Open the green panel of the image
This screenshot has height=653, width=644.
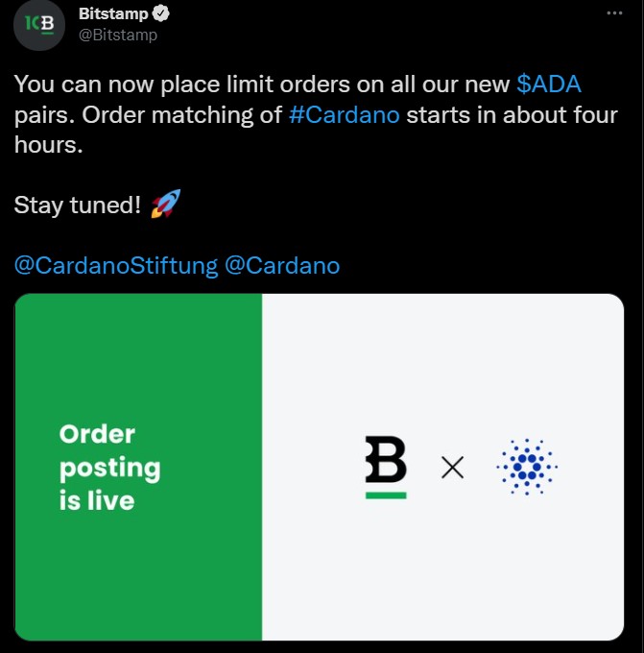(138, 365)
